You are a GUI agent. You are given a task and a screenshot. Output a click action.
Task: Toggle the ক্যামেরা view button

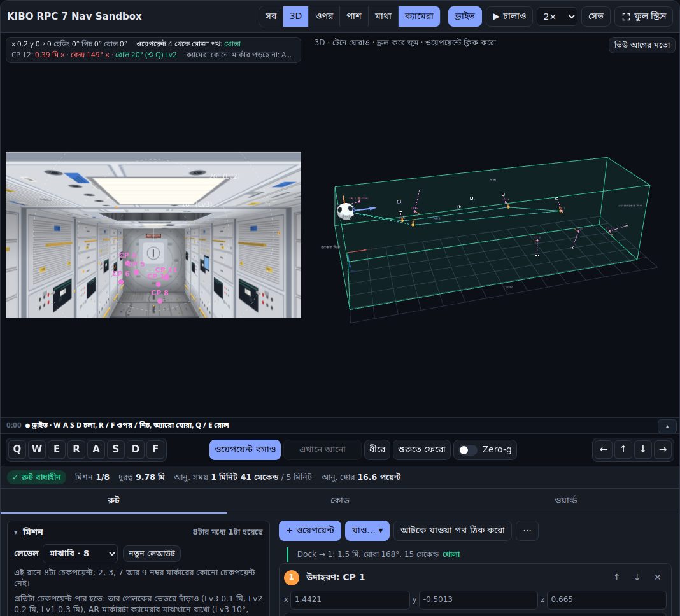[x=419, y=17]
